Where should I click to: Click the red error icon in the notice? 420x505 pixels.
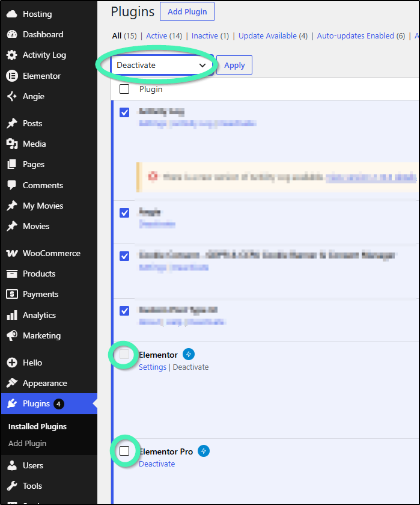coord(153,177)
